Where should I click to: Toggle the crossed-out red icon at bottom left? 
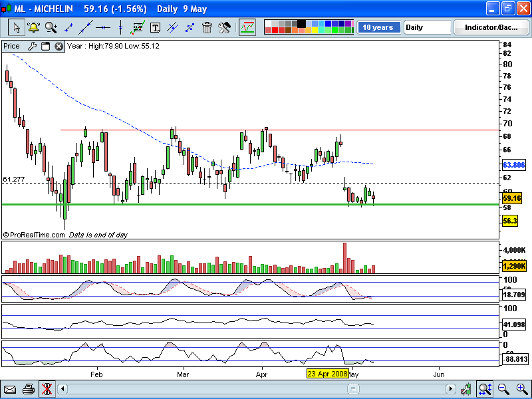click(x=47, y=389)
